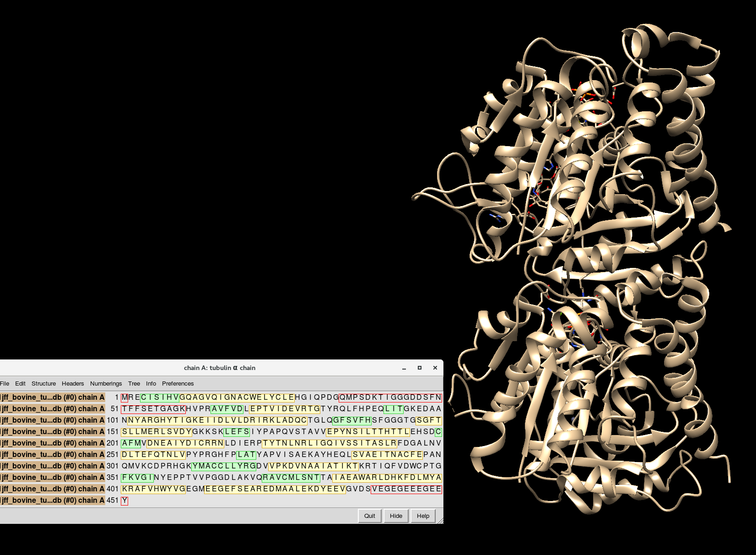Minimize the chain A sequence window
Screen dimensions: 756x555
click(404, 368)
